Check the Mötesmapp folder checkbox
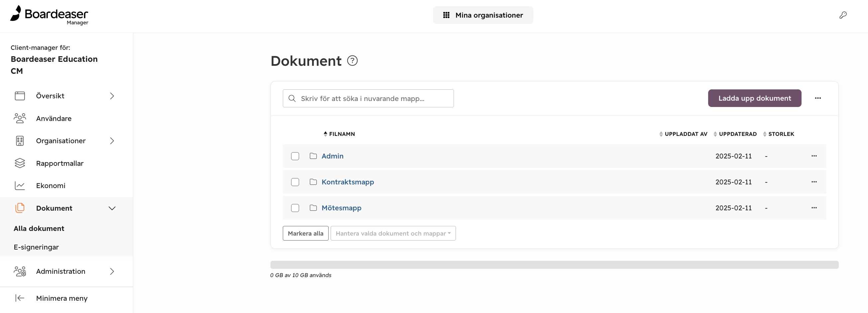 coord(295,208)
